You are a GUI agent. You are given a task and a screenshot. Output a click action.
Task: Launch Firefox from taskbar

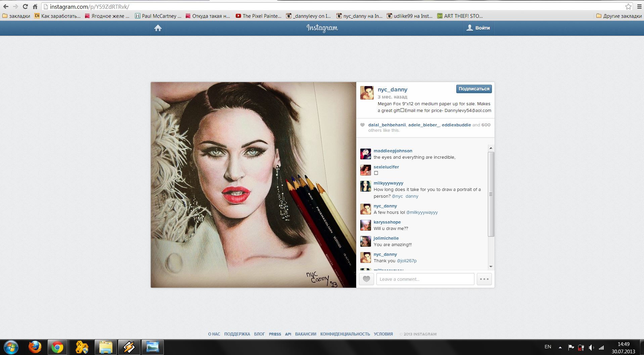35,347
